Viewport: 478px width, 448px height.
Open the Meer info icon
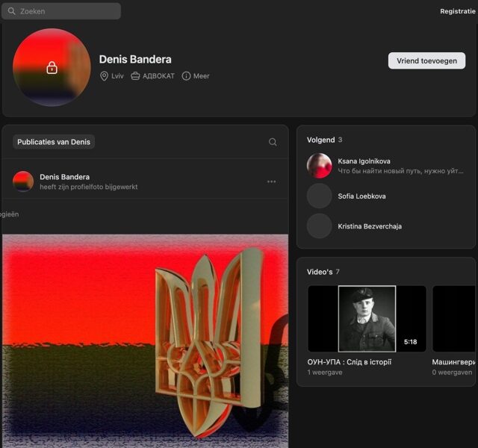[x=186, y=76]
